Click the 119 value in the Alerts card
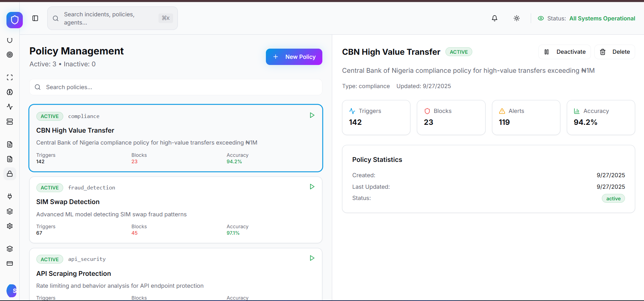 (x=504, y=122)
